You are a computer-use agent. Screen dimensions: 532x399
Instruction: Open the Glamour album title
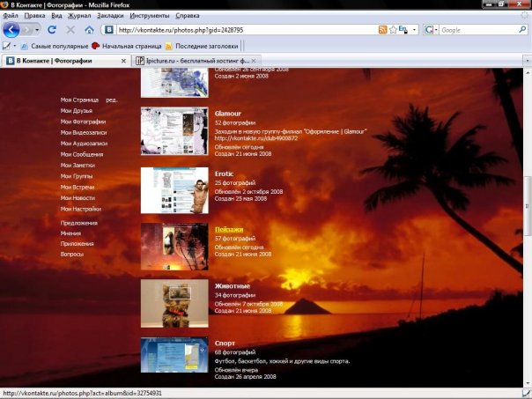coord(227,114)
